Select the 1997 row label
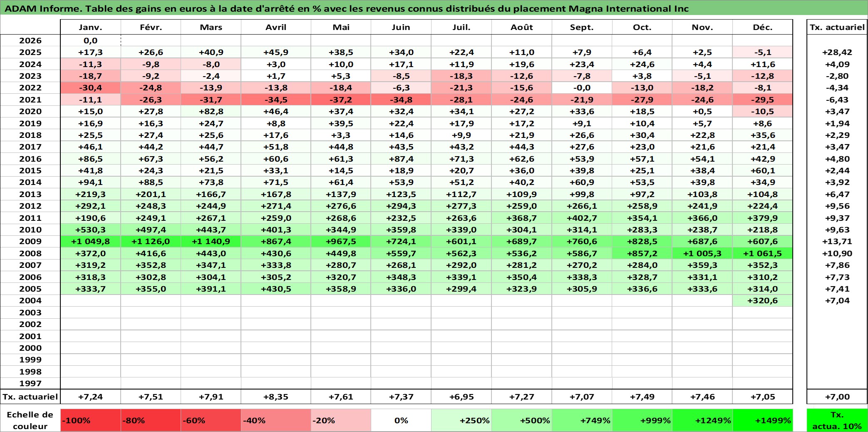 click(30, 383)
